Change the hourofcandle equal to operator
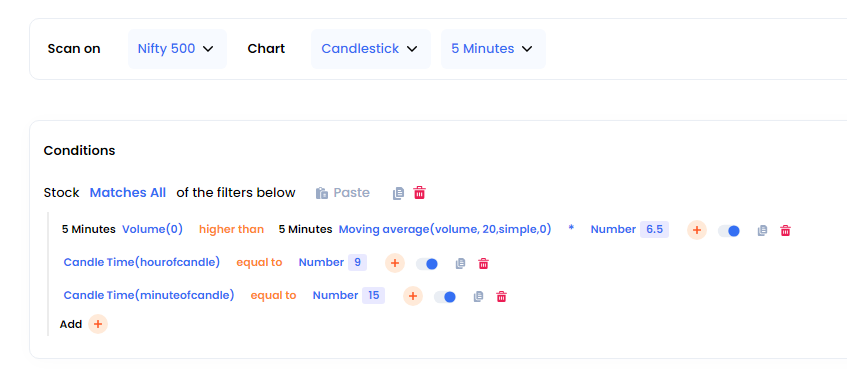The height and width of the screenshot is (374, 847). [259, 263]
